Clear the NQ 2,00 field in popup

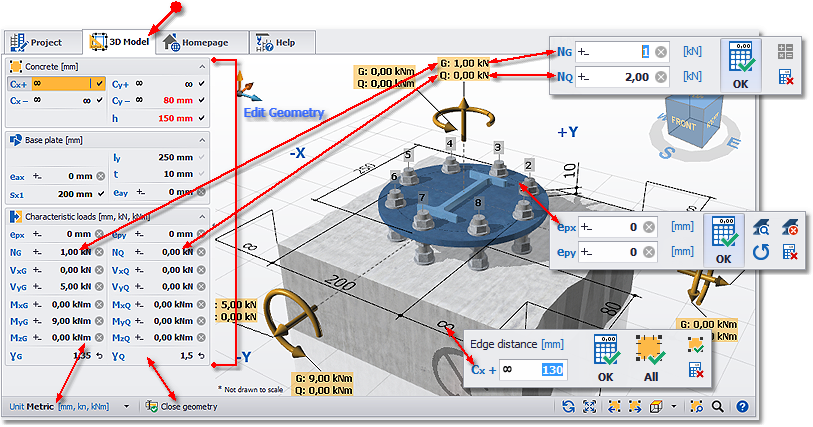pos(661,77)
